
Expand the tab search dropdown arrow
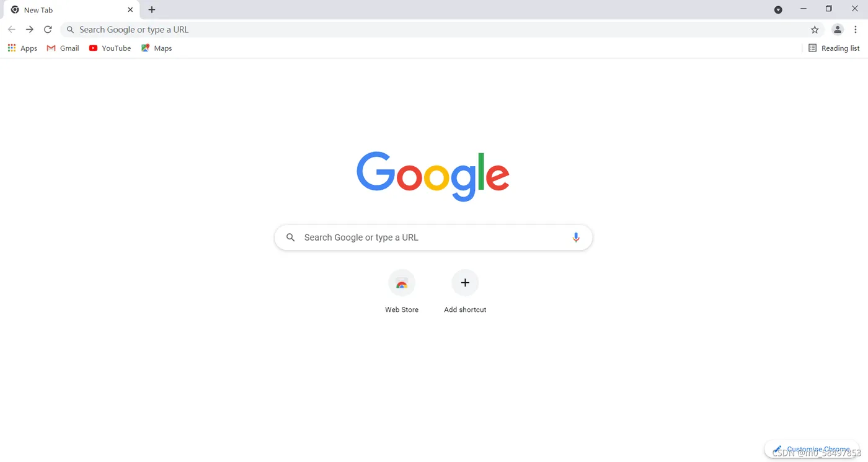pyautogui.click(x=778, y=9)
